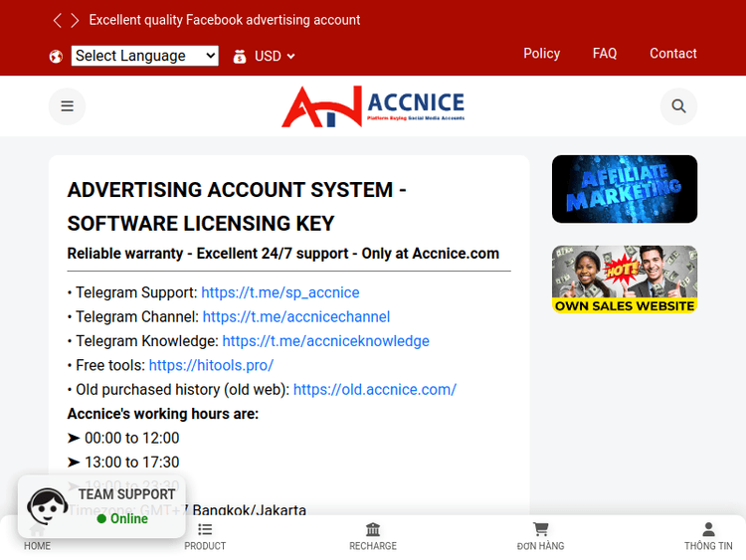Click the Home tab label
The height and width of the screenshot is (560, 746).
pyautogui.click(x=37, y=546)
